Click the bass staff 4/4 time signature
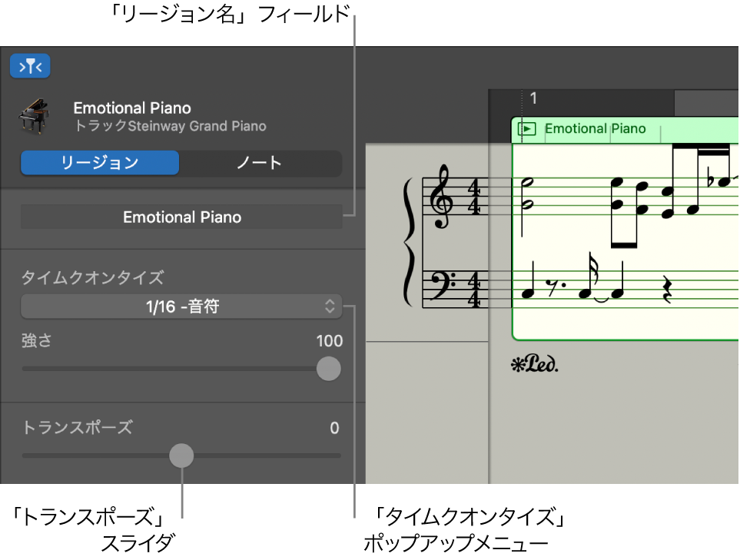 (x=474, y=289)
